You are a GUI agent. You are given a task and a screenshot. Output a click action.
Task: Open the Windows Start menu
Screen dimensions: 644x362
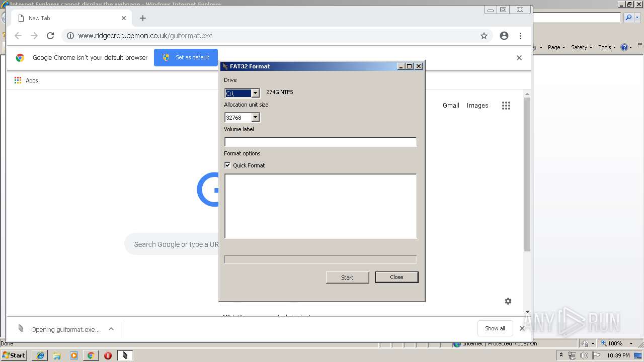[14, 355]
